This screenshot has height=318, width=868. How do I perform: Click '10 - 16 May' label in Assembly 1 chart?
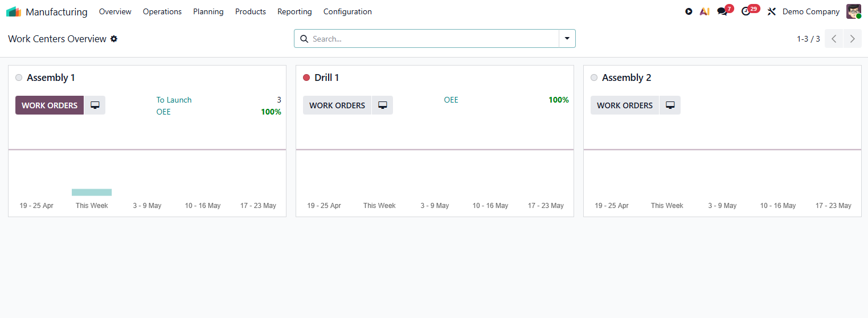pos(203,206)
